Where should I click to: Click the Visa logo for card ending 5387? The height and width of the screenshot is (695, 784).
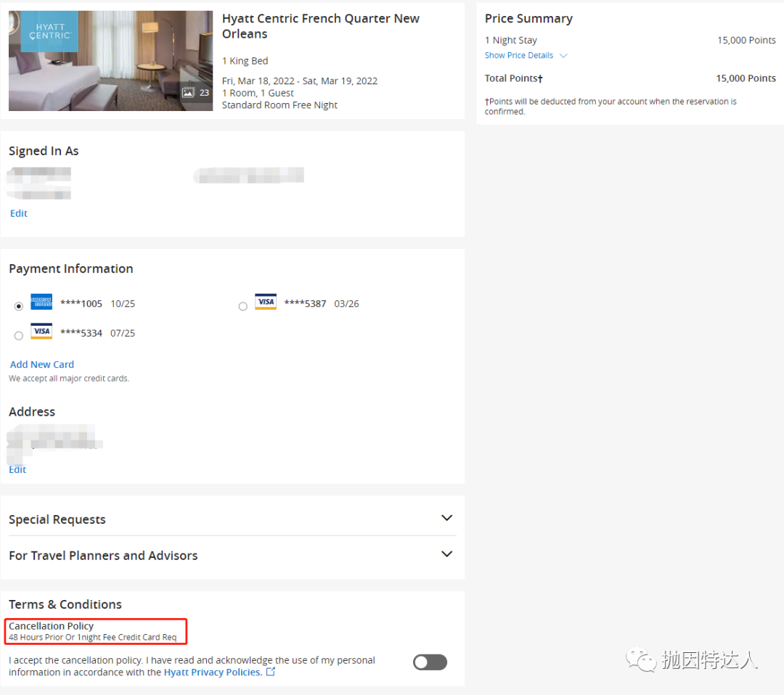[266, 303]
